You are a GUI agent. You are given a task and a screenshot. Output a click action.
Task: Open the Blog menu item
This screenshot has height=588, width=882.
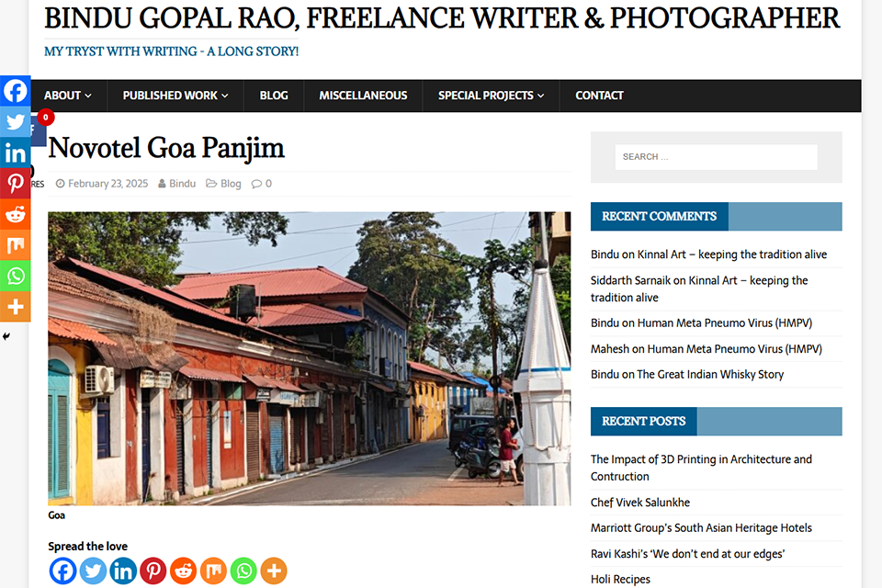point(274,96)
